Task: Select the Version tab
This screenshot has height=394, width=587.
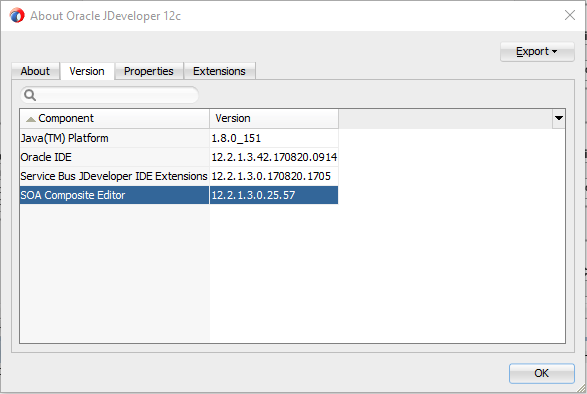Action: [x=87, y=71]
